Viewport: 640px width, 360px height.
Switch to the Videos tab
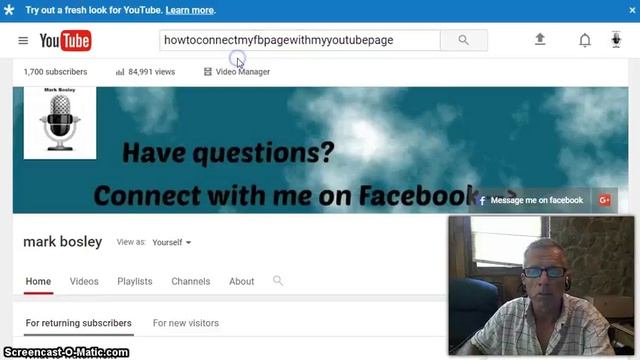84,282
